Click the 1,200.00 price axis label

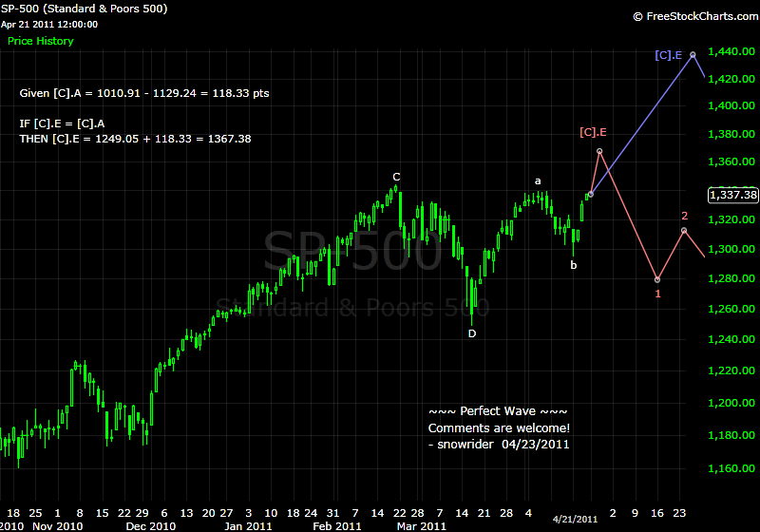tap(731, 403)
